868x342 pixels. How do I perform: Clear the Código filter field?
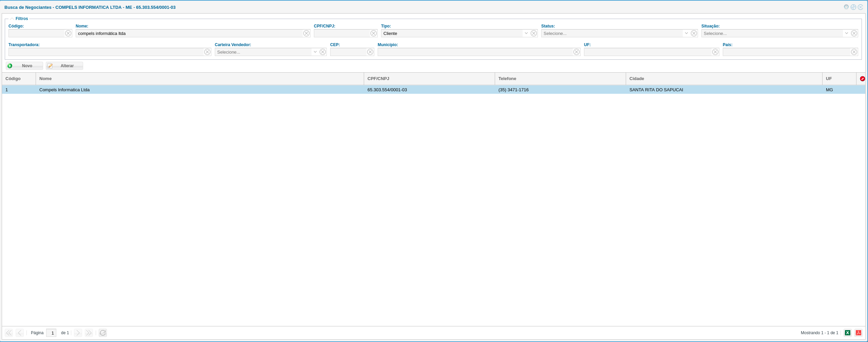point(68,33)
